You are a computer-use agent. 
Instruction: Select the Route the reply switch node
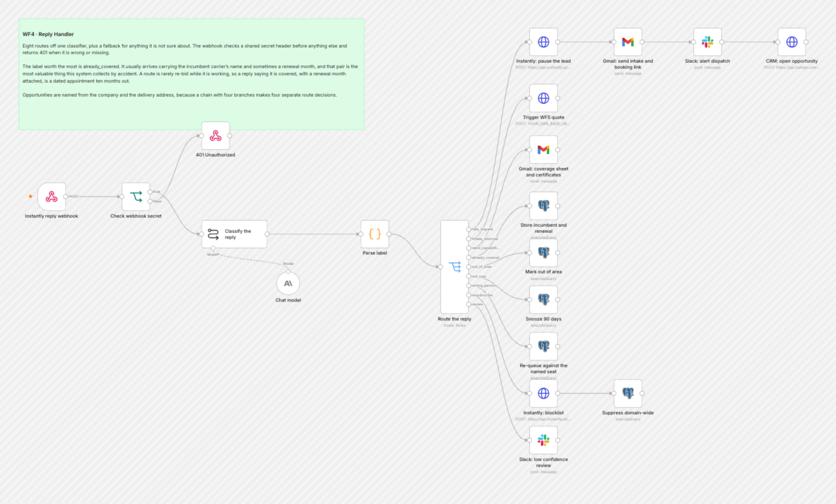tap(455, 267)
